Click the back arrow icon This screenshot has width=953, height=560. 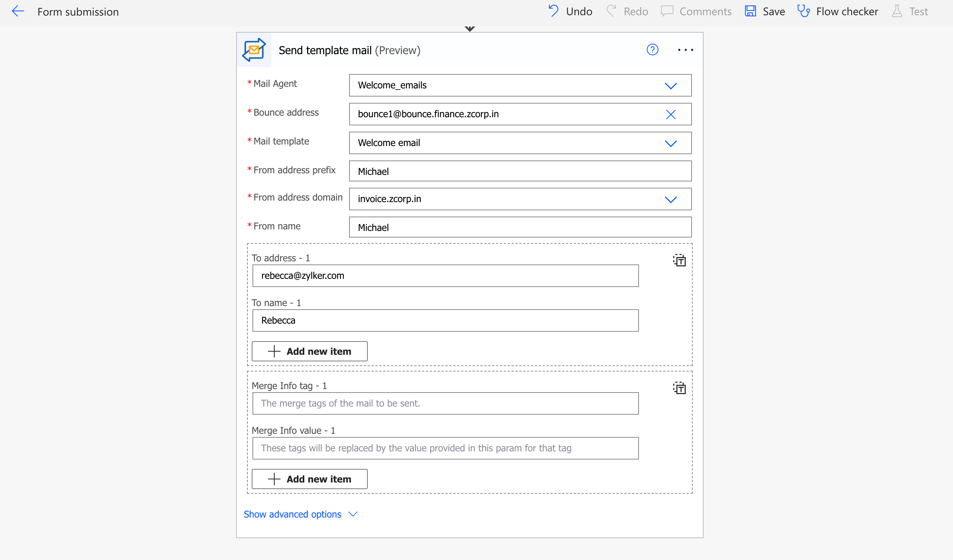18,11
